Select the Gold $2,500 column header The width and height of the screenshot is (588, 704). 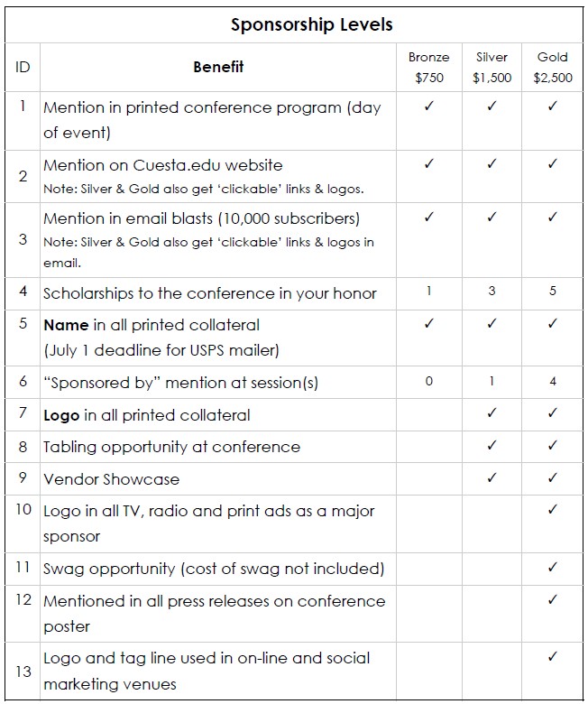point(553,67)
